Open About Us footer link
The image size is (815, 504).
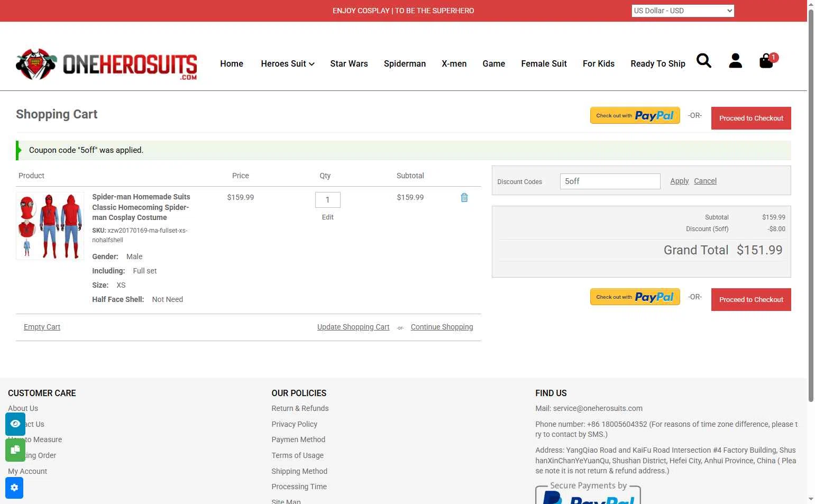(23, 408)
